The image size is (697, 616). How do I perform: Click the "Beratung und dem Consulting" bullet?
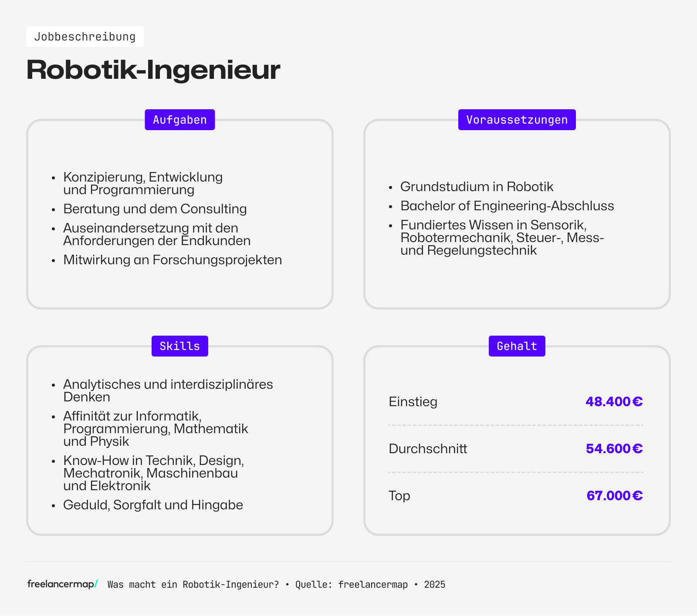155,209
